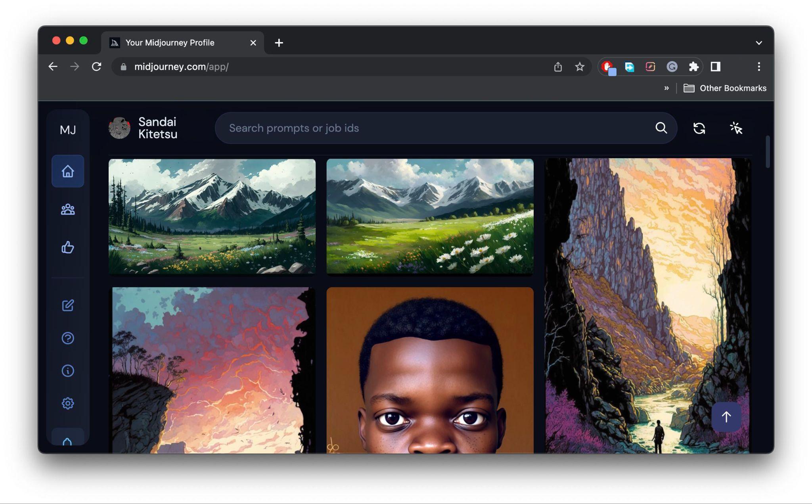
Task: Click the MJ logo in sidebar
Action: [x=68, y=130]
